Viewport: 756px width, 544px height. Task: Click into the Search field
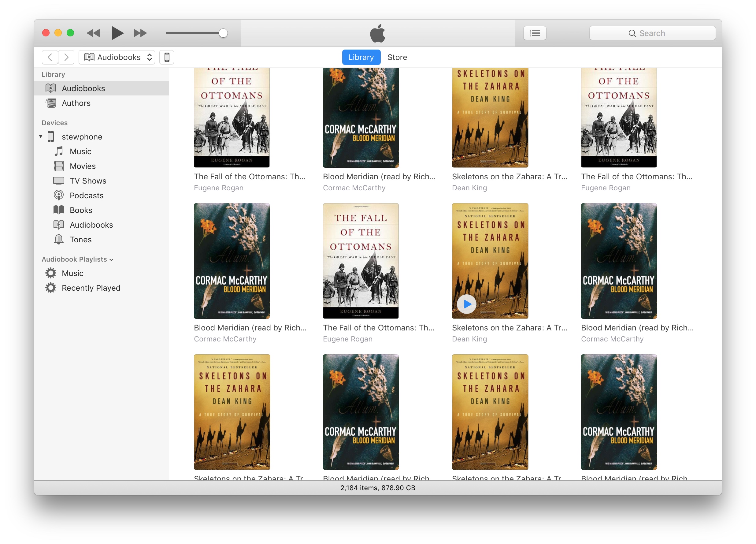(652, 33)
